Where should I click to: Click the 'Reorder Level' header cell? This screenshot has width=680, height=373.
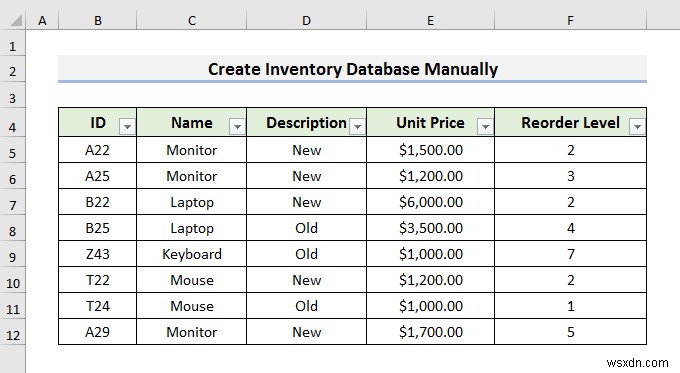pyautogui.click(x=570, y=122)
